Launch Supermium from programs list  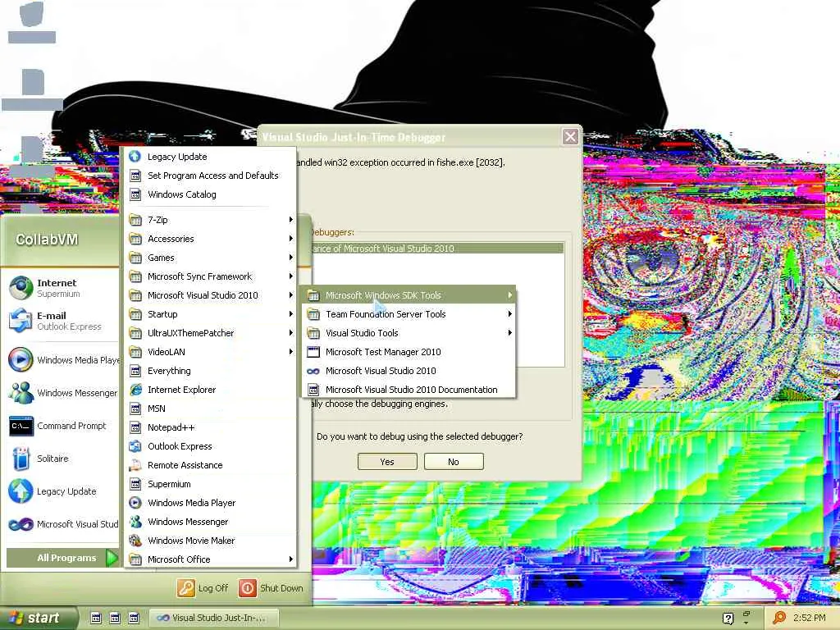click(210, 484)
